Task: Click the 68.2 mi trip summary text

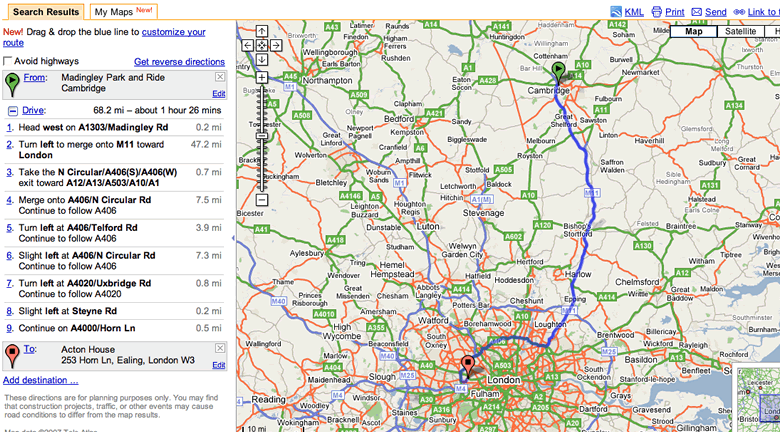Action: tap(157, 110)
